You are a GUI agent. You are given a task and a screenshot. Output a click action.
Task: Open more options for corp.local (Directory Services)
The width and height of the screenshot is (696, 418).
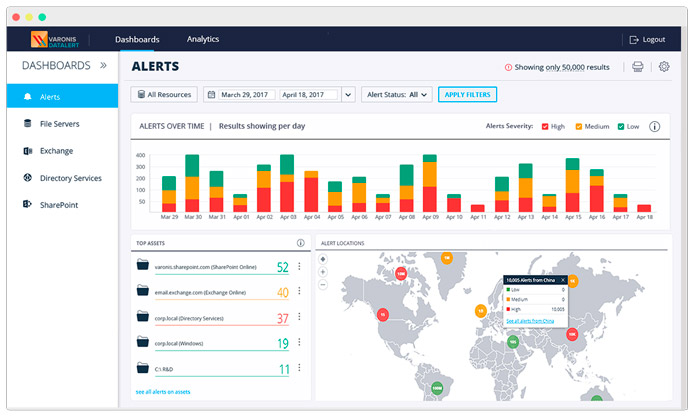coord(299,316)
